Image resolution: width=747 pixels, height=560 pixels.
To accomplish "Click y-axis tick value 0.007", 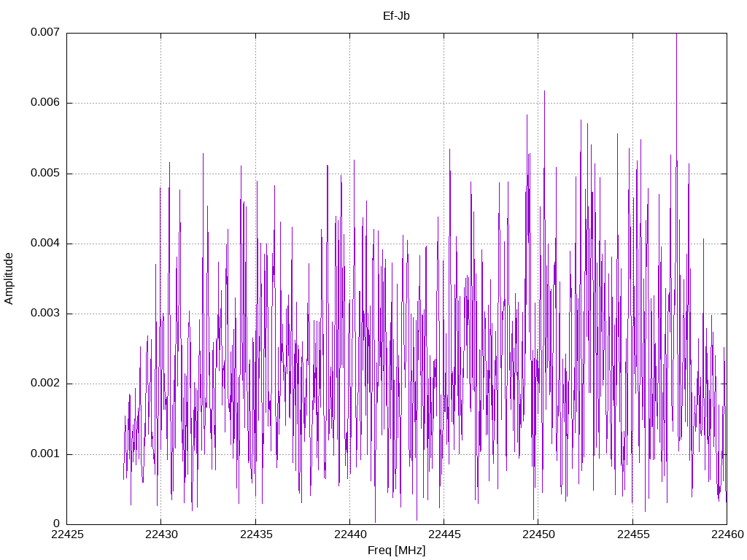I will coord(45,32).
